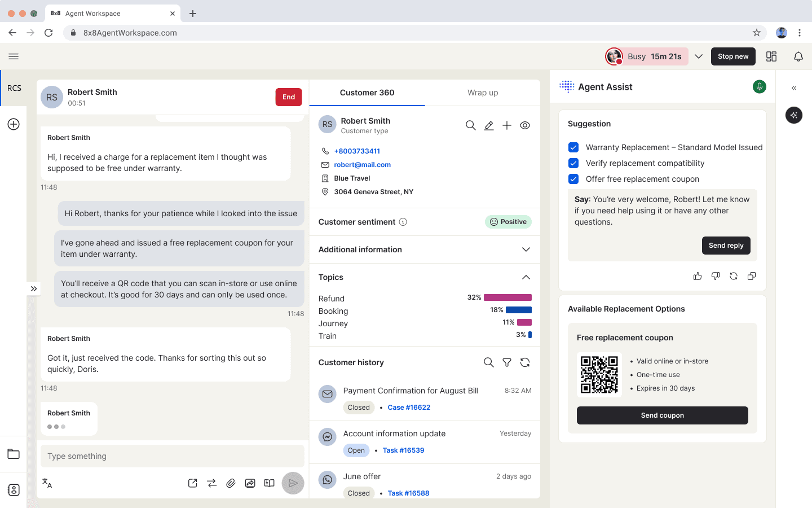The image size is (812, 508).
Task: Attach a file with paperclip icon
Action: pyautogui.click(x=231, y=483)
